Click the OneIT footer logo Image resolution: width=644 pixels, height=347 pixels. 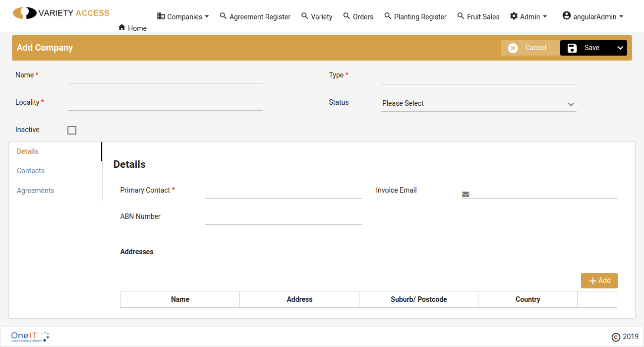(x=30, y=337)
